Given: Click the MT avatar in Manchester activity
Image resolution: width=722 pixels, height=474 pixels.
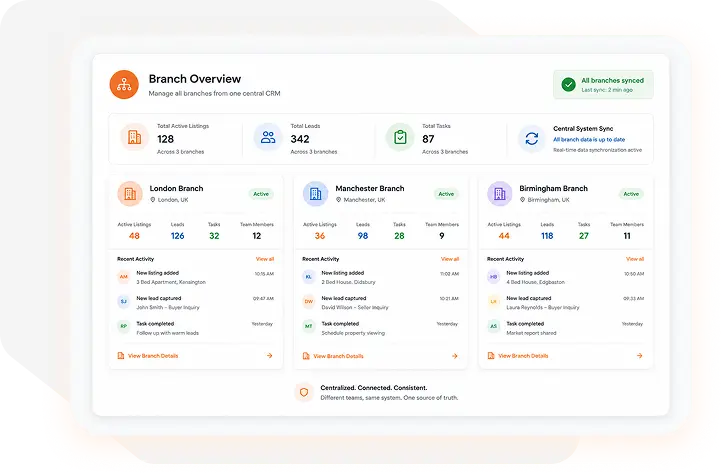Looking at the screenshot, I should pos(309,327).
